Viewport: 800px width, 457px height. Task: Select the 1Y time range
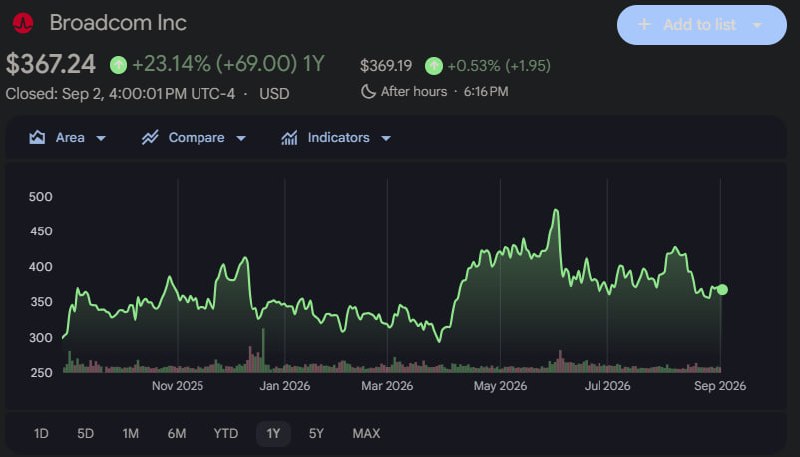tap(273, 434)
